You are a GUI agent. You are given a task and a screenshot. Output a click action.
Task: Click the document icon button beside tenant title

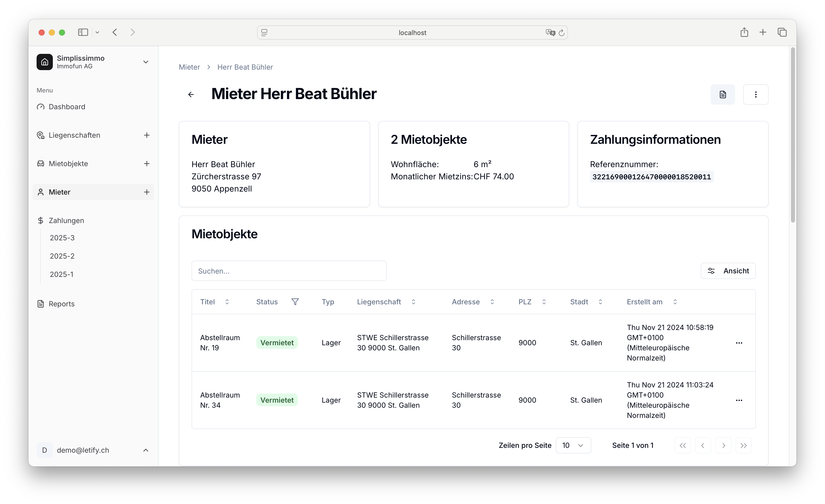723,94
